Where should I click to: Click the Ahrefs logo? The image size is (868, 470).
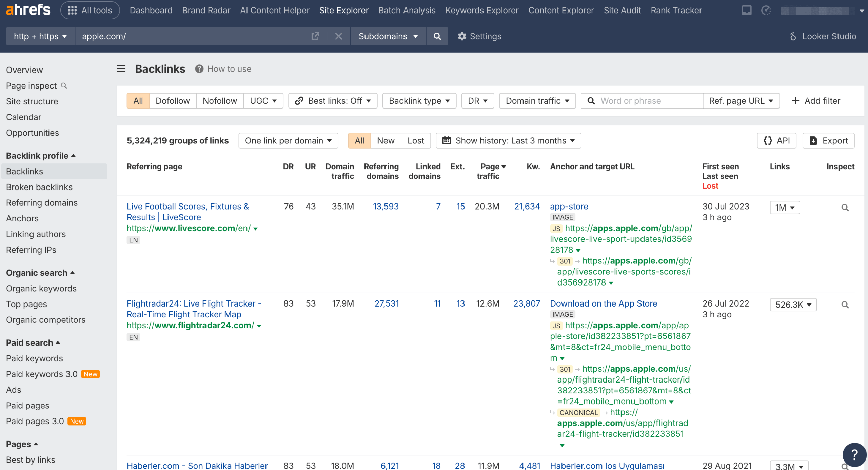(28, 10)
